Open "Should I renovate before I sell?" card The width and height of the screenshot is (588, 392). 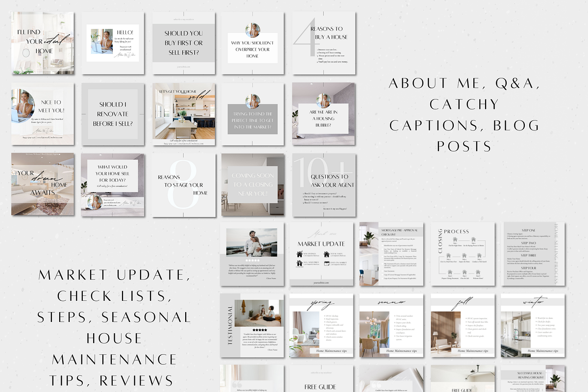[113, 114]
